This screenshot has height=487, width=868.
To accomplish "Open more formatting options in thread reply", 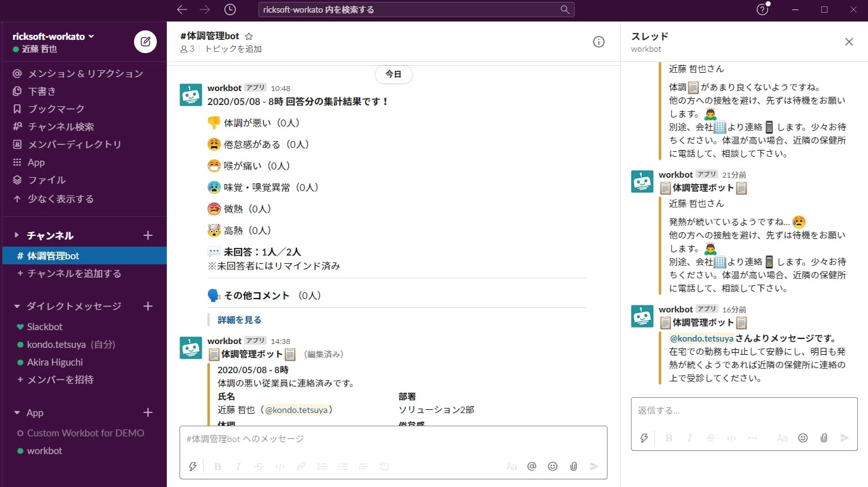I will [752, 438].
